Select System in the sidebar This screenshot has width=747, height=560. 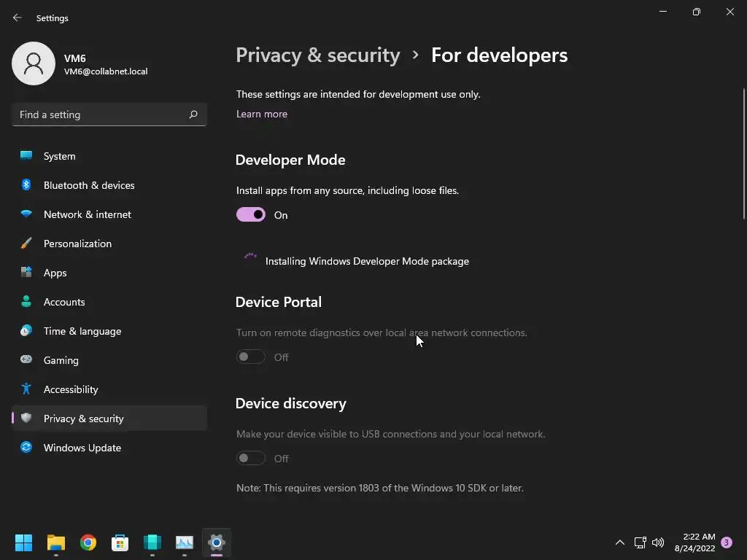(59, 156)
